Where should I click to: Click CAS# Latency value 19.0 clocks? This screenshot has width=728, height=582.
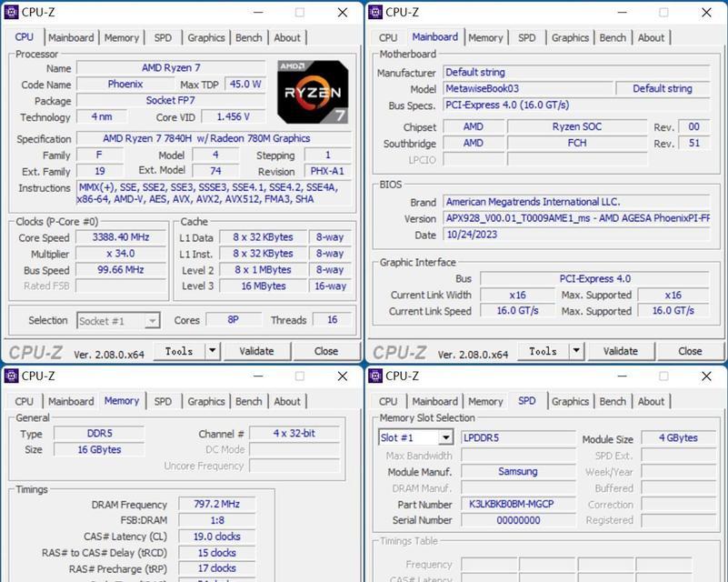click(x=217, y=537)
